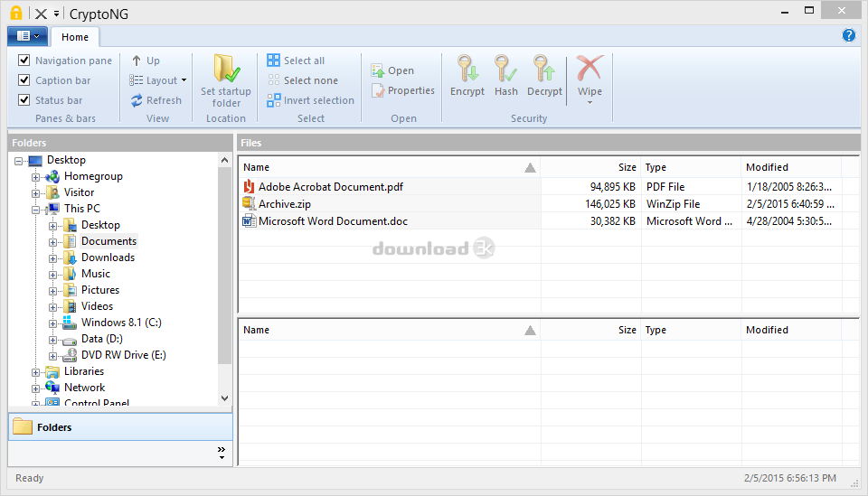Open the quick access toolbar dropdown arrow

tap(56, 14)
